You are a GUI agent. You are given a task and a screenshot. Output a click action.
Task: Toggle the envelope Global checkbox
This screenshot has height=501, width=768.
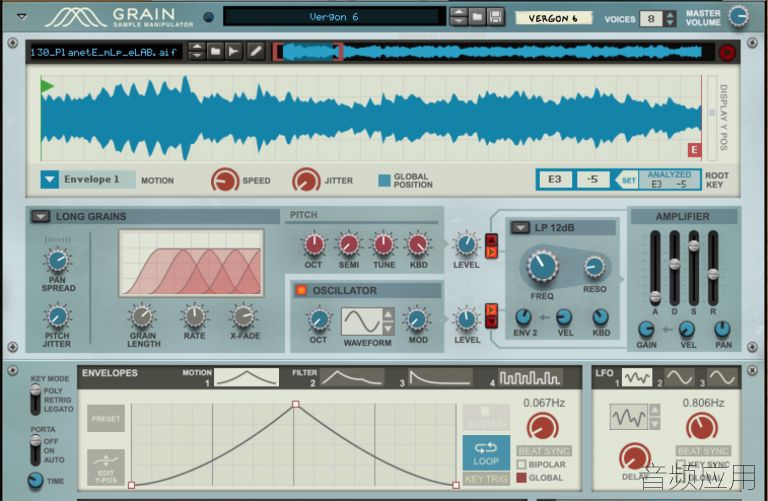[521, 477]
